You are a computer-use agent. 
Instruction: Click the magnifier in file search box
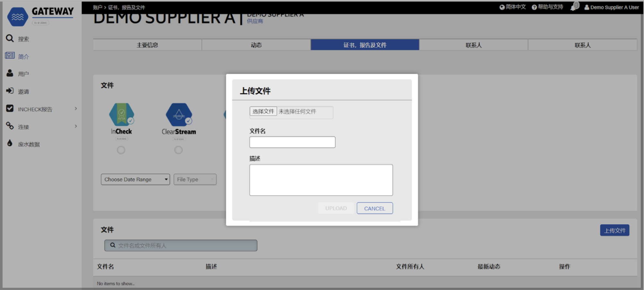click(x=113, y=245)
